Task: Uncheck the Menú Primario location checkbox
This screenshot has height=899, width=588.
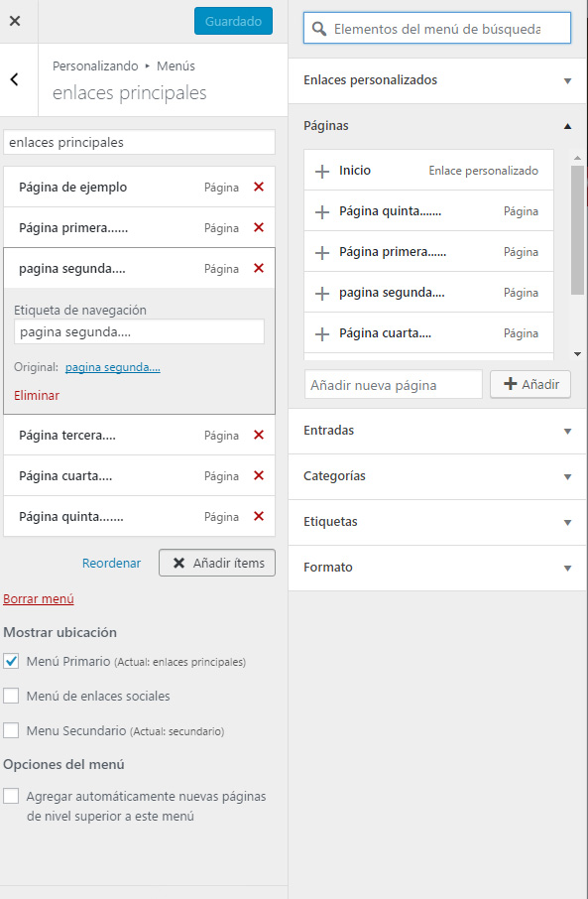Action: pos(11,661)
